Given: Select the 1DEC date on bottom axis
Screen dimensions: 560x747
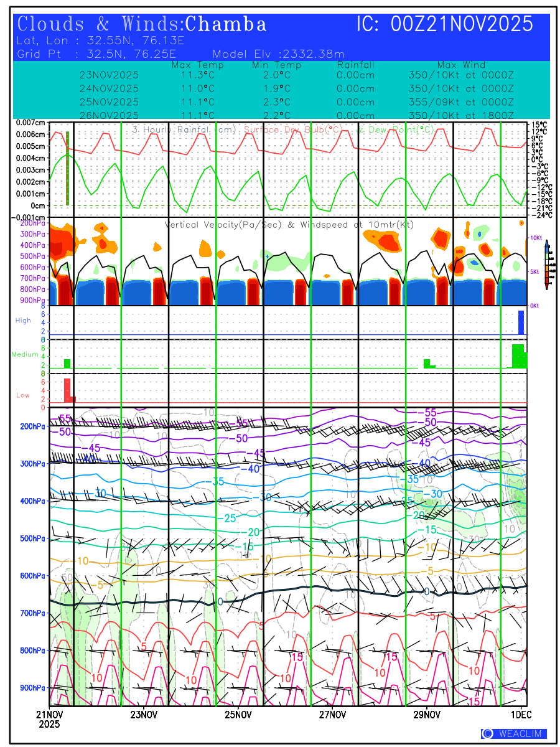Looking at the screenshot, I should [521, 714].
